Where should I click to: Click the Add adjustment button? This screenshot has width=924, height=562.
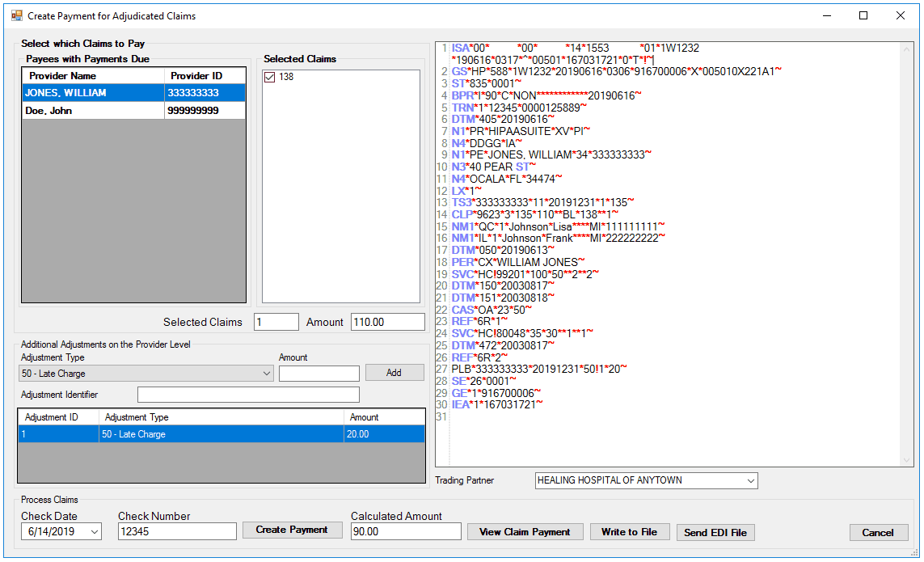click(x=394, y=373)
